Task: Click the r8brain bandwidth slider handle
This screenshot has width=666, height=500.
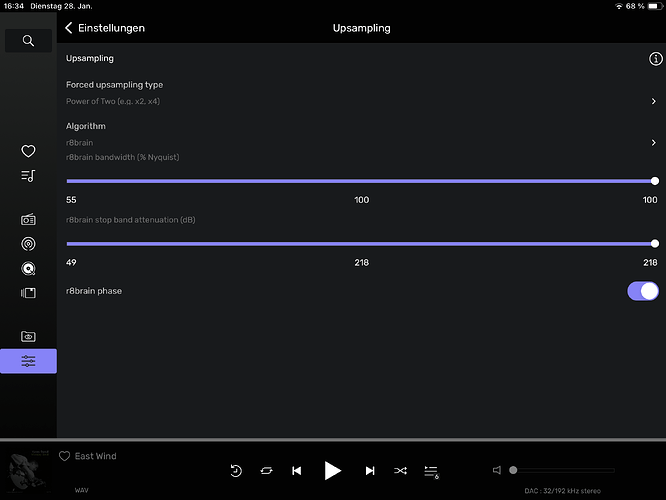Action: pyautogui.click(x=654, y=181)
